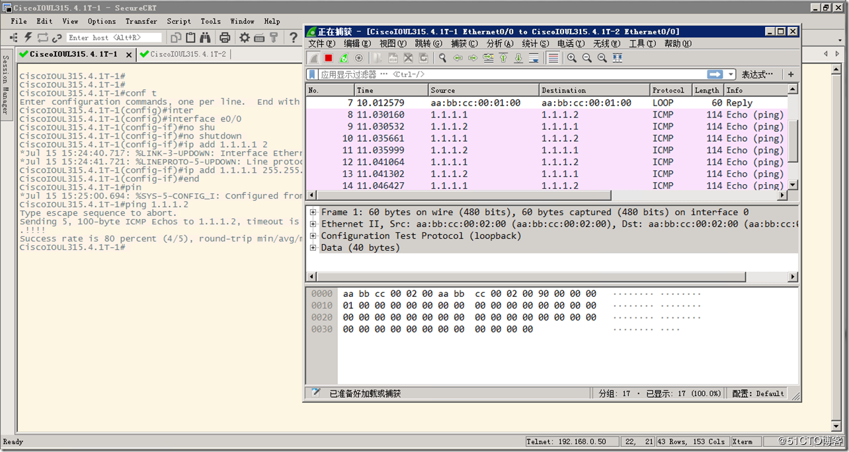
Task: Click the display filter input field
Action: [512, 74]
